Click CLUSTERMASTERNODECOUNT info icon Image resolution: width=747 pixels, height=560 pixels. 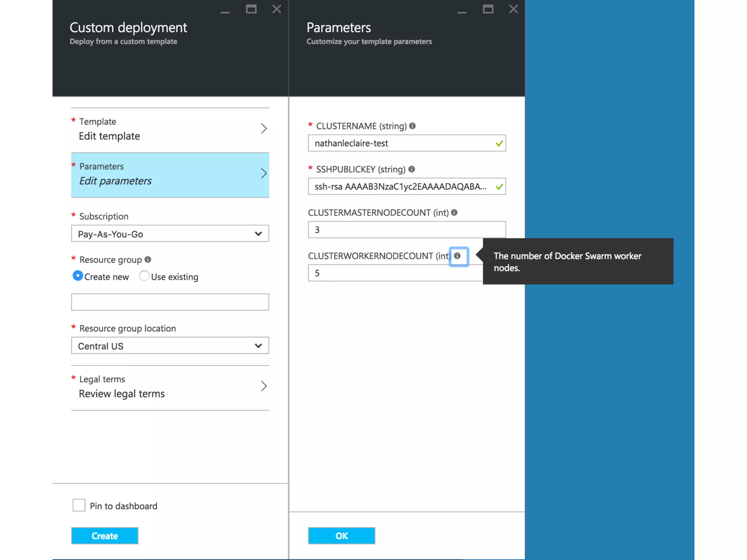click(x=454, y=213)
